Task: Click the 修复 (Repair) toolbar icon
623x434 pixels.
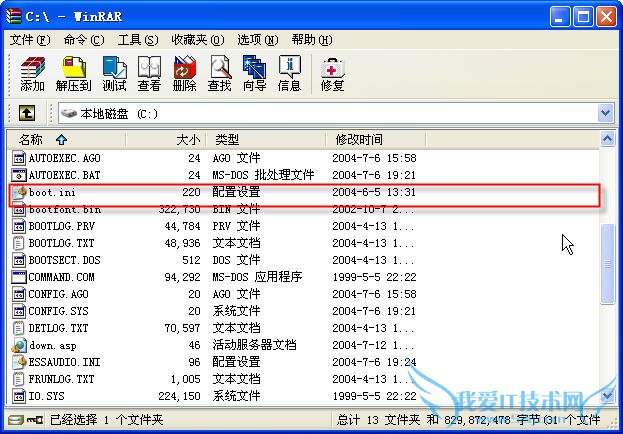Action: tap(332, 74)
